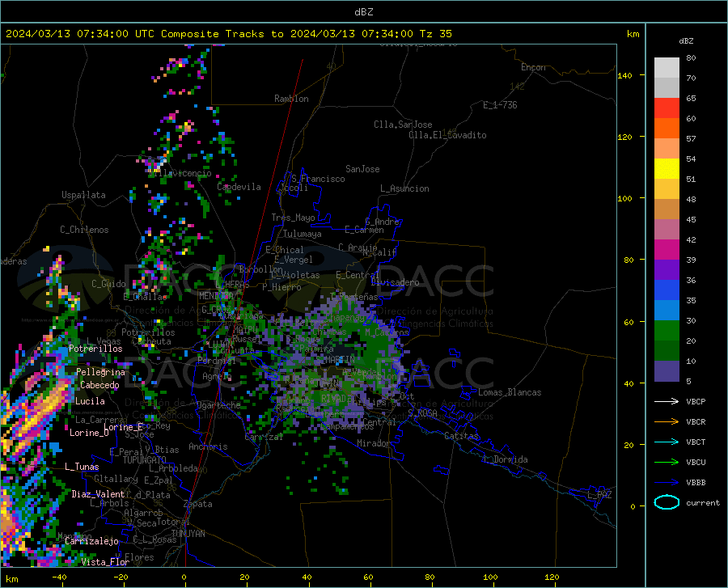The width and height of the screenshot is (728, 588).
Task: Click the 'Zapata' map label
Action: pyautogui.click(x=198, y=504)
